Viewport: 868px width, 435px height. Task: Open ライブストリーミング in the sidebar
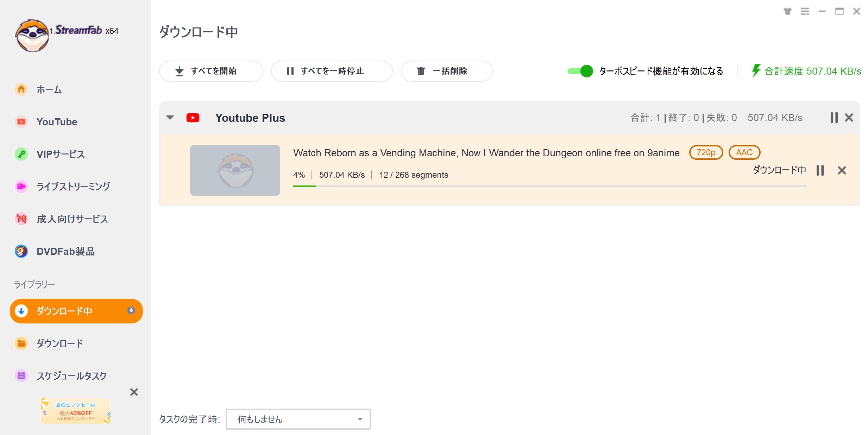tap(63, 186)
